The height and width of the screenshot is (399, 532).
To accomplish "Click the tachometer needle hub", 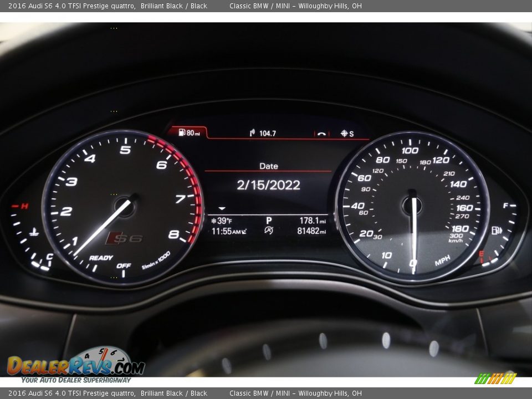I will click(x=125, y=206).
